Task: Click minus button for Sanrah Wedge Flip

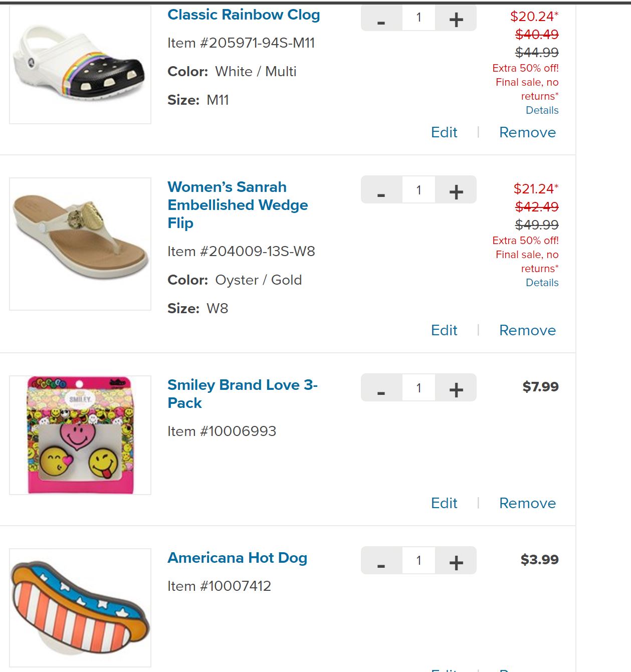Action: pyautogui.click(x=381, y=191)
